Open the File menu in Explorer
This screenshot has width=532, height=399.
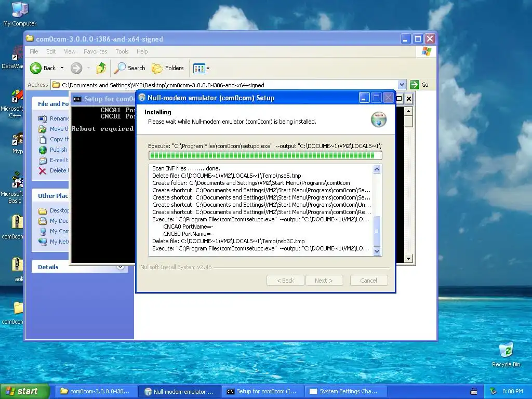pos(34,51)
